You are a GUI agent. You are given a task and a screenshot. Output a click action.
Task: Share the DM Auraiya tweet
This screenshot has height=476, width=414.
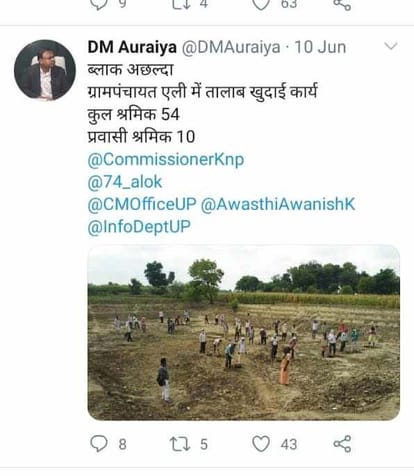(342, 444)
